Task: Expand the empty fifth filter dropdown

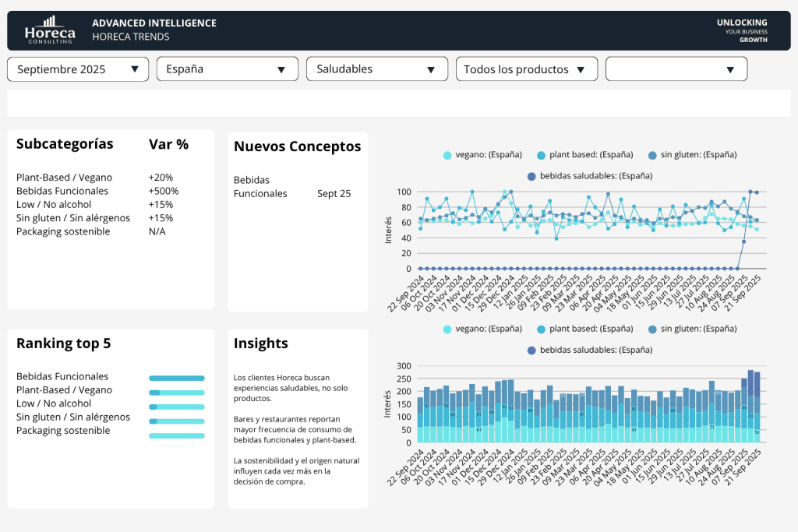Action: (x=676, y=69)
